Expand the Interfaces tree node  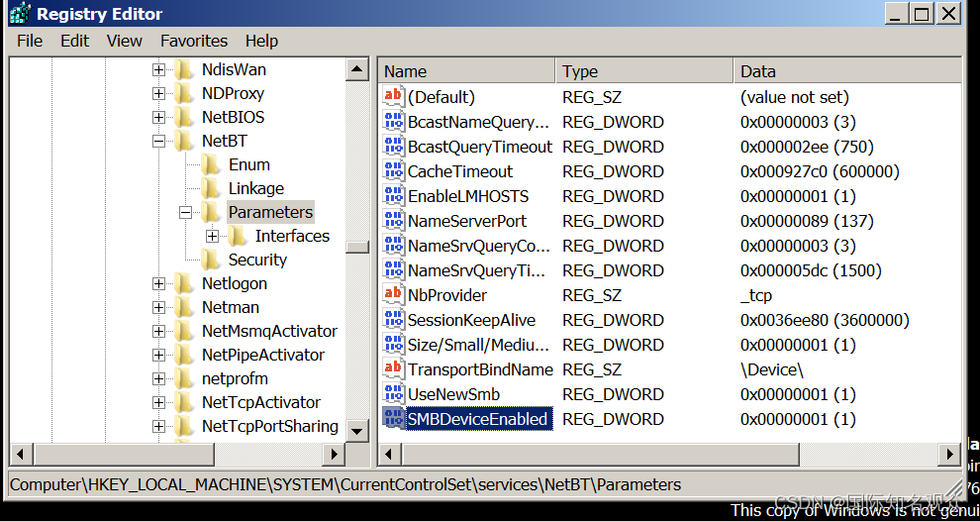(x=213, y=237)
